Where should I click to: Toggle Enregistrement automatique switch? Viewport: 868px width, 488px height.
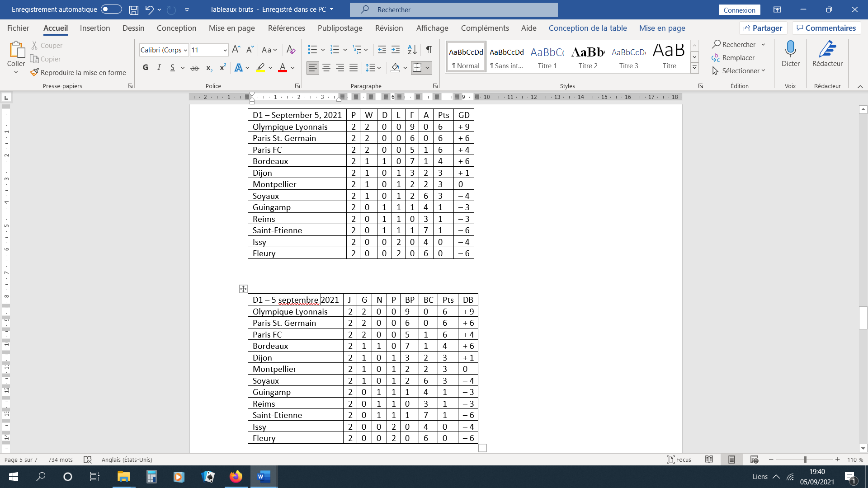click(111, 9)
